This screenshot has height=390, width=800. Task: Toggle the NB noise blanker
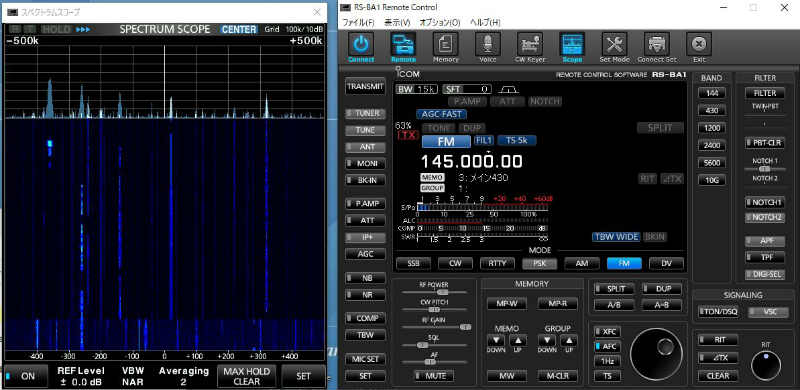click(x=365, y=278)
